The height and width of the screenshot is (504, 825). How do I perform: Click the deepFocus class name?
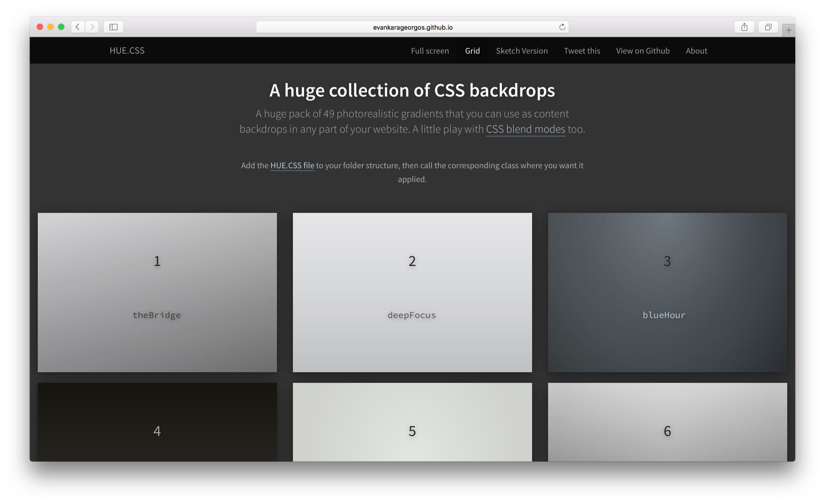click(x=412, y=315)
